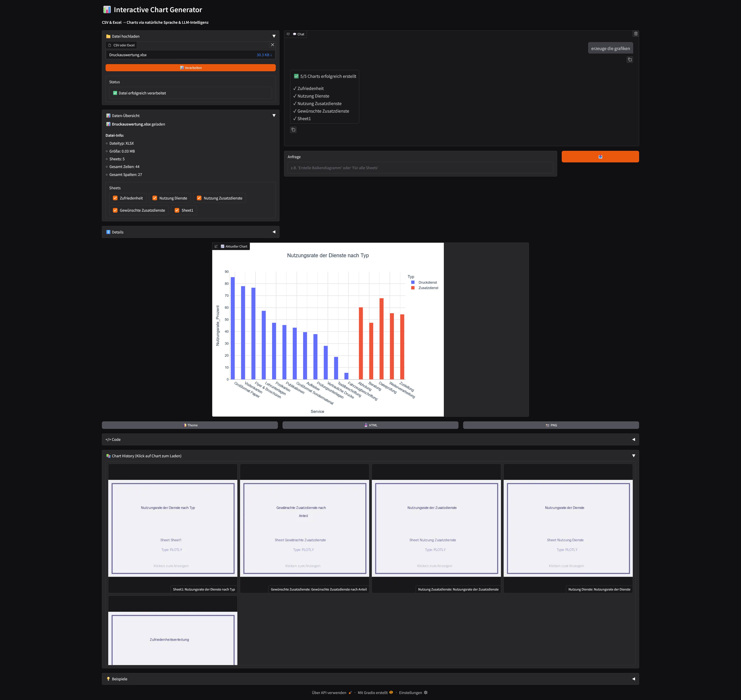This screenshot has width=741, height=700.
Task: Load the Zufriedenheitsverteilung chart thumbnail
Action: (x=172, y=639)
